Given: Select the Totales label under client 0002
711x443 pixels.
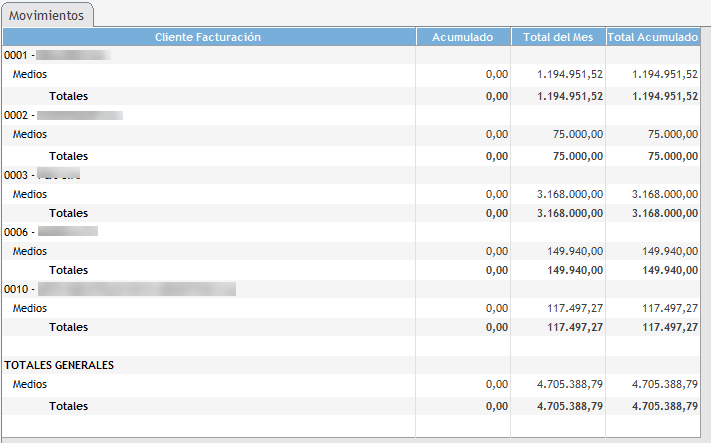Looking at the screenshot, I should tap(69, 157).
